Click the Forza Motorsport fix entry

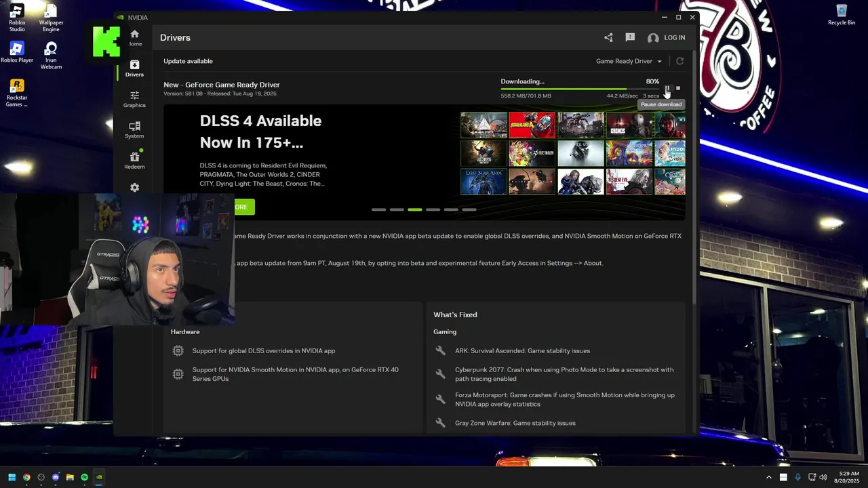[x=565, y=399]
